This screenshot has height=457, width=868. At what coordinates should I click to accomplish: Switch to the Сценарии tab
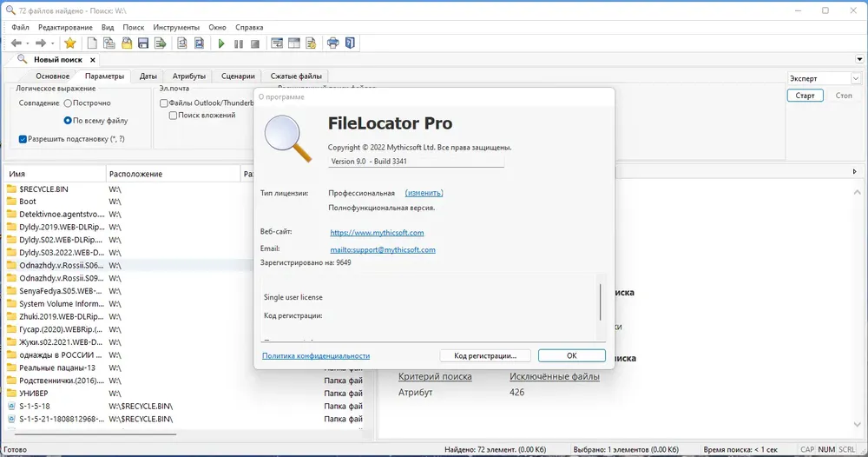(x=238, y=76)
